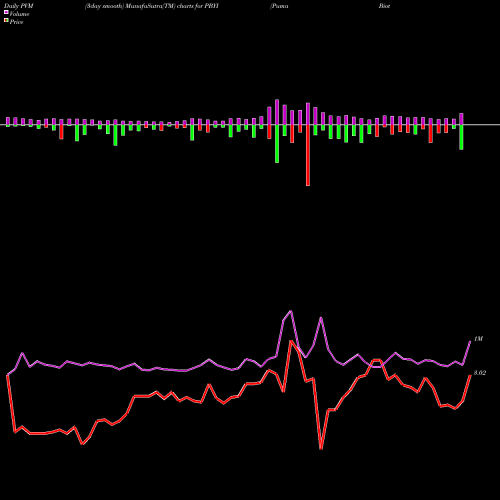Viewport: 500px width, 500px height.
Task: Click the Volume legend color swatch
Action: coord(6,13)
